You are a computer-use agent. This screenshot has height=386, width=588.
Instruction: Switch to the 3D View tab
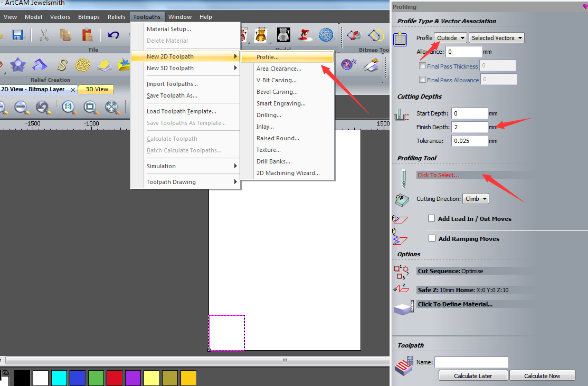[x=97, y=89]
